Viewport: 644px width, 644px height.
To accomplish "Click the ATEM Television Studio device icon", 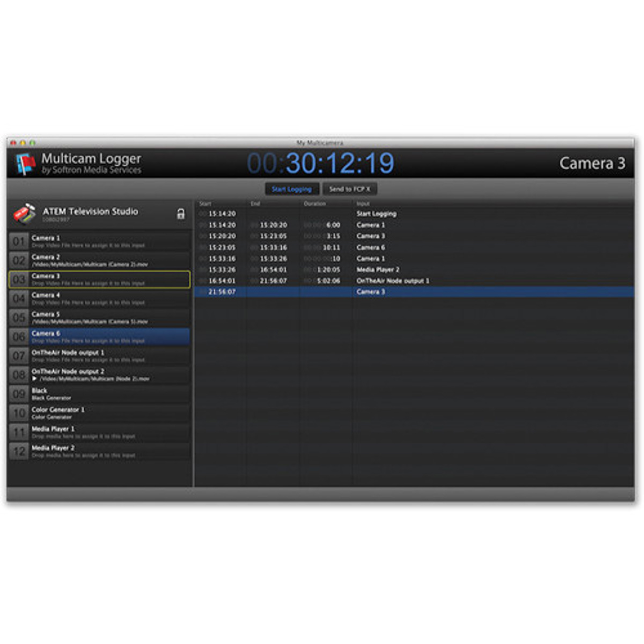I will [x=25, y=214].
